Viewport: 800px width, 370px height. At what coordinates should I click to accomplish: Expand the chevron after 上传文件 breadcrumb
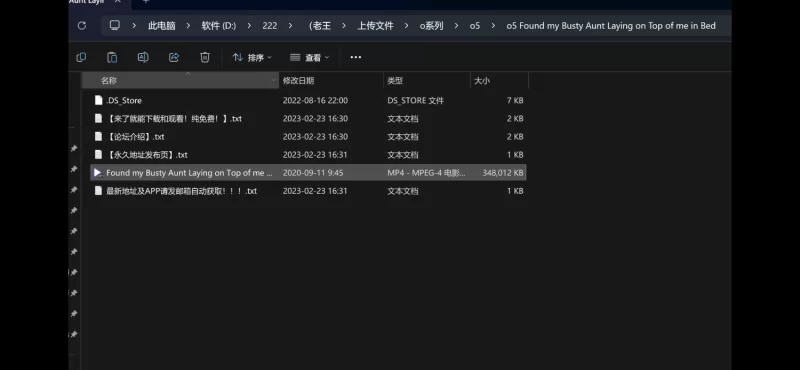click(407, 26)
